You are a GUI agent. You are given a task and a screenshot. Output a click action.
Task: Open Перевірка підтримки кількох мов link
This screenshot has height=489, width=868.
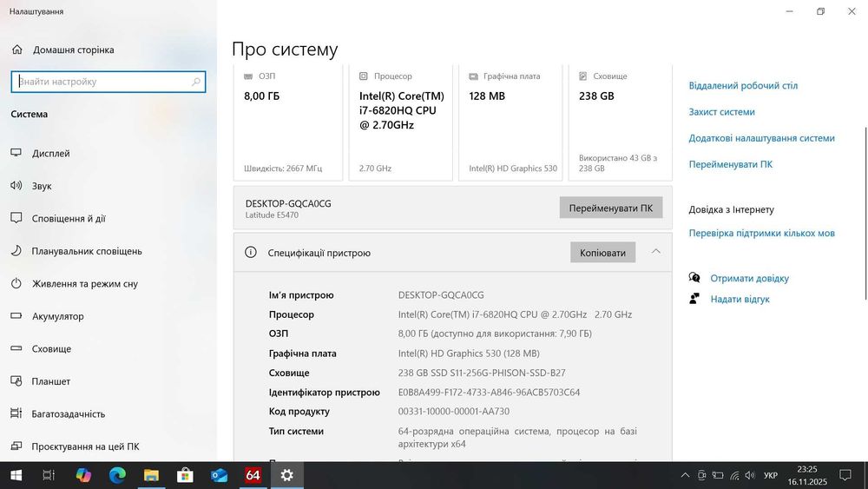762,233
